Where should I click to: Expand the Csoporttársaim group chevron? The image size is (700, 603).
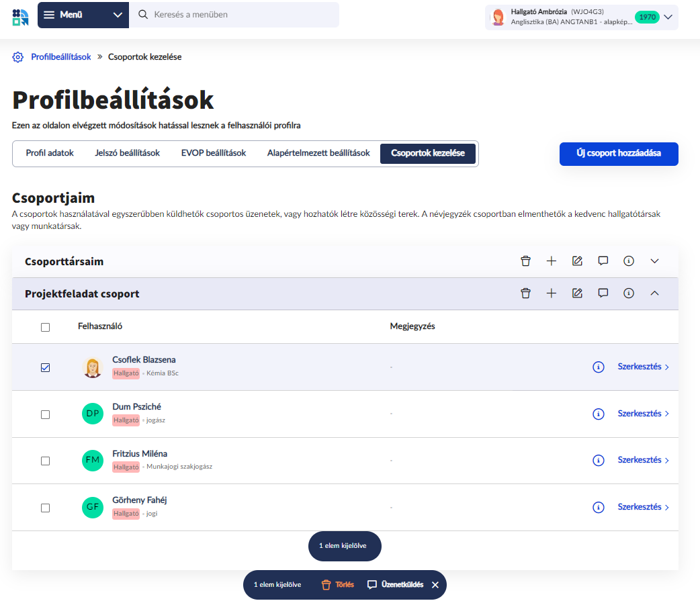pyautogui.click(x=655, y=261)
